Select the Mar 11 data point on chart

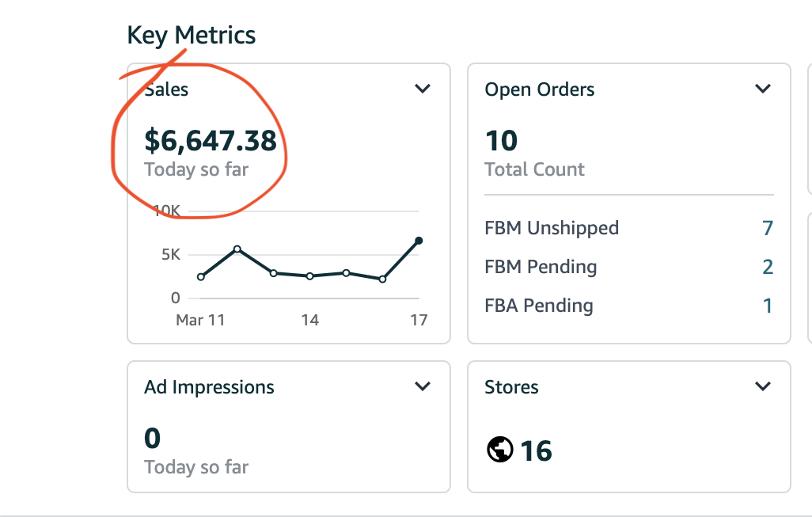201,276
